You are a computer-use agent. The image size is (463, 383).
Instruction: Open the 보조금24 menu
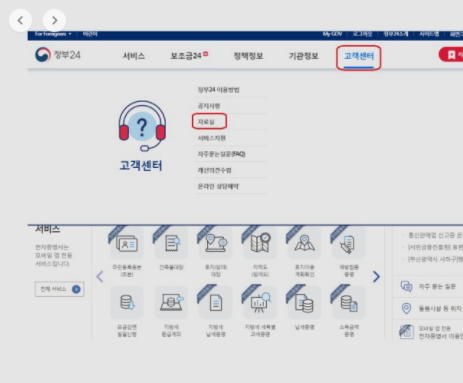pyautogui.click(x=189, y=56)
